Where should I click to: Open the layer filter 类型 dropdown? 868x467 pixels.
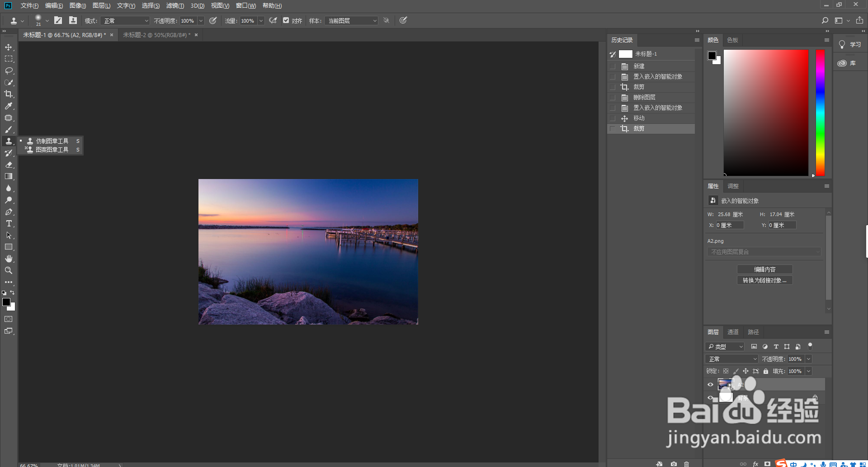click(725, 347)
